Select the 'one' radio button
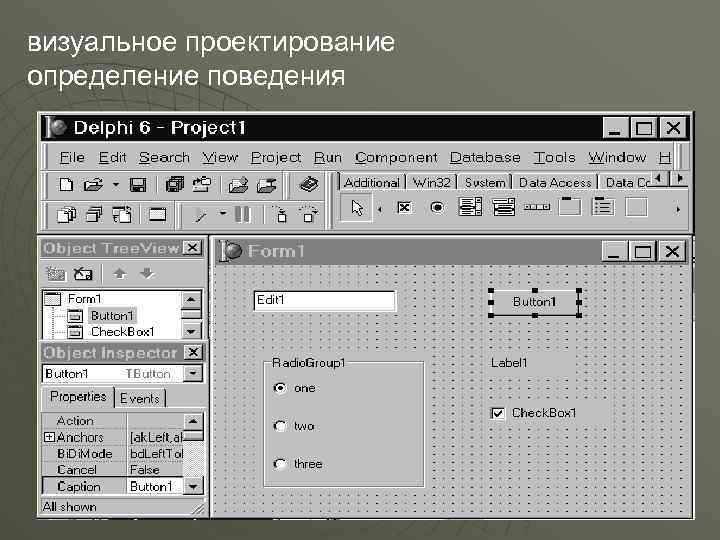 tap(280, 388)
